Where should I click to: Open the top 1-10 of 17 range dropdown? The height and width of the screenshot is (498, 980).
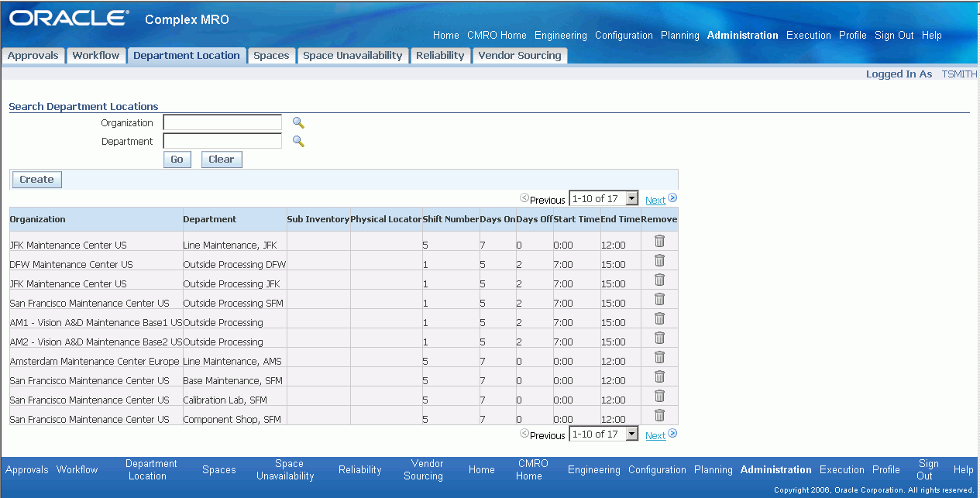pyautogui.click(x=603, y=199)
